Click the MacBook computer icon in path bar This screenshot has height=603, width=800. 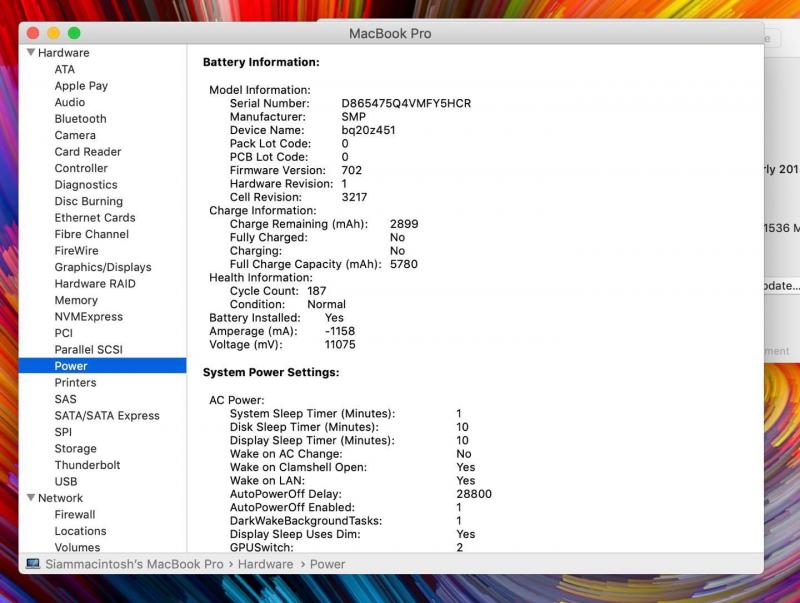coord(33,564)
